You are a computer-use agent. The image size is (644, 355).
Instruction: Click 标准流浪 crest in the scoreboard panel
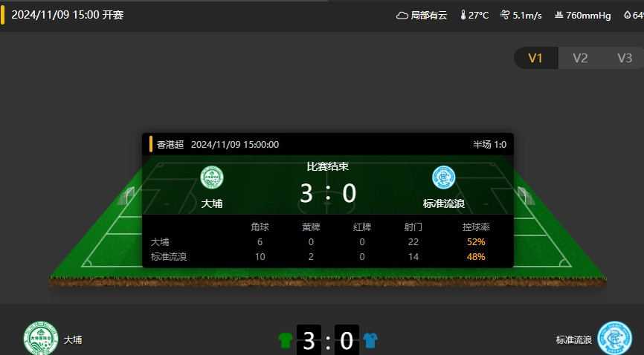tap(444, 177)
